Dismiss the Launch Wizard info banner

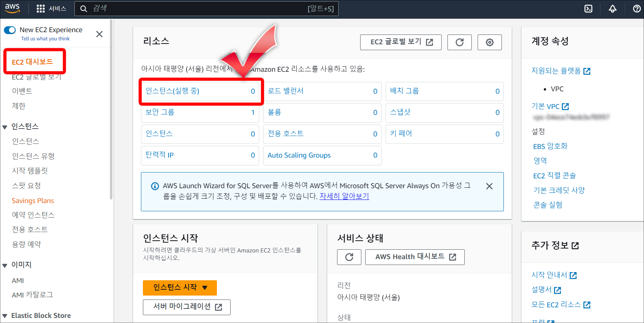(x=489, y=186)
